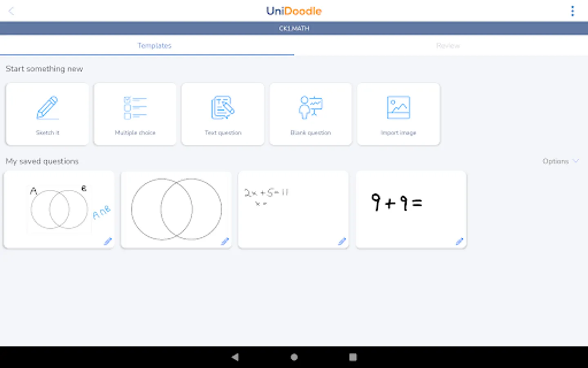The height and width of the screenshot is (368, 588).
Task: Open the A∩B Venn diagram thumbnail
Action: point(59,209)
